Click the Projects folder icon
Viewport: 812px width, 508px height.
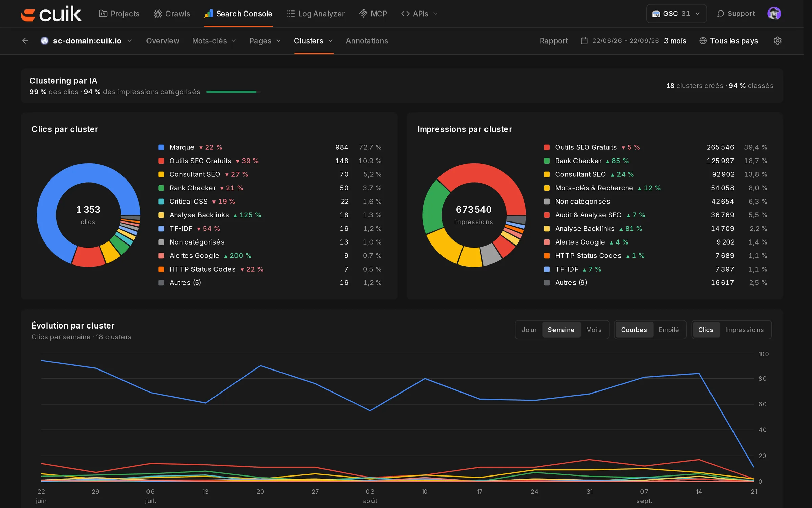click(103, 14)
